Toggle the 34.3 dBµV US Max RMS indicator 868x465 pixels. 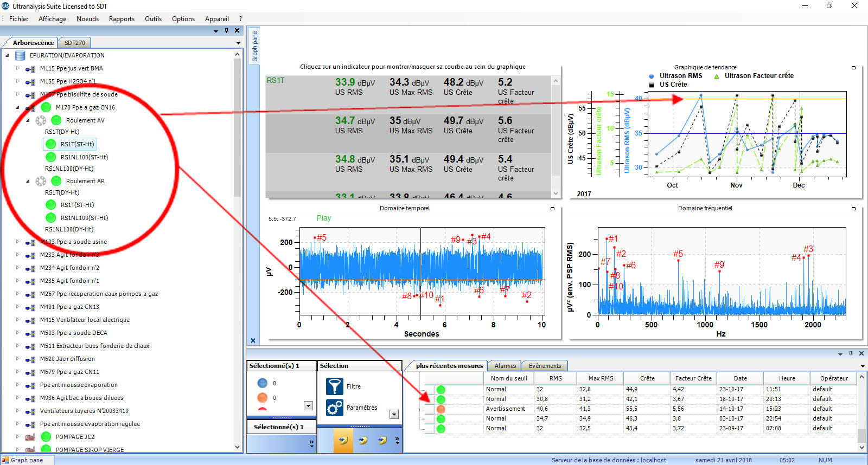click(x=411, y=86)
